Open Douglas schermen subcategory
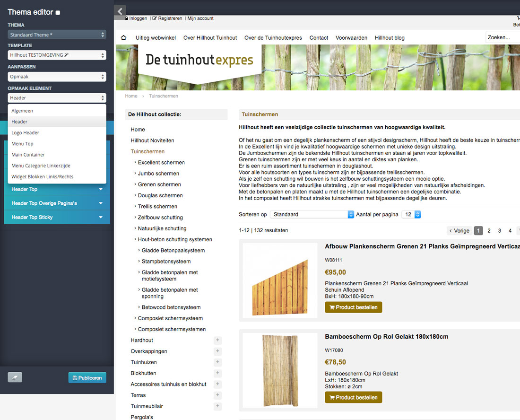Image resolution: width=520 pixels, height=420 pixels. [x=160, y=195]
